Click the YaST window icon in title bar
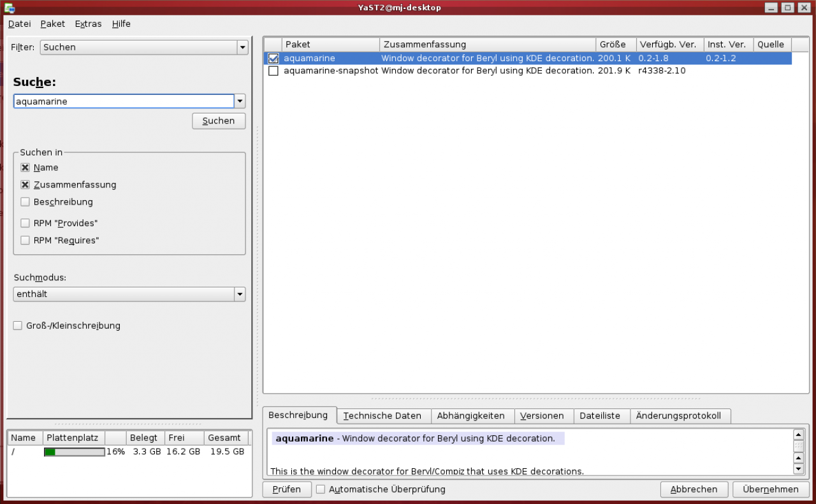Image resolution: width=816 pixels, height=504 pixels. (10, 8)
